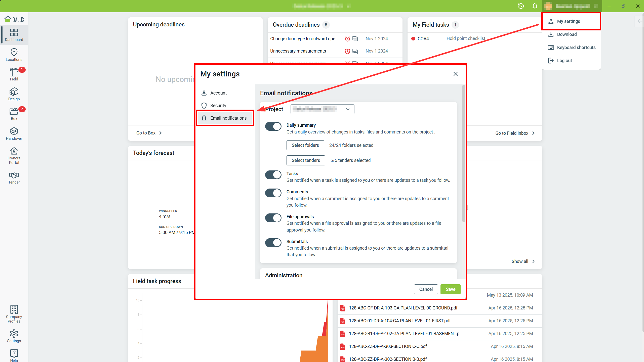The height and width of the screenshot is (362, 644).
Task: Expand the Show all link arrow
Action: tap(533, 261)
